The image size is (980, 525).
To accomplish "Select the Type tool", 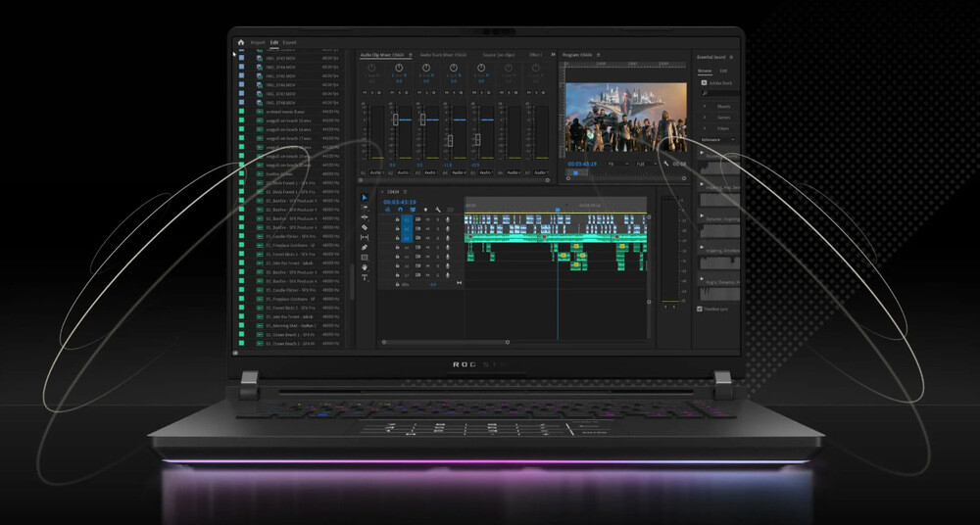I will click(365, 278).
